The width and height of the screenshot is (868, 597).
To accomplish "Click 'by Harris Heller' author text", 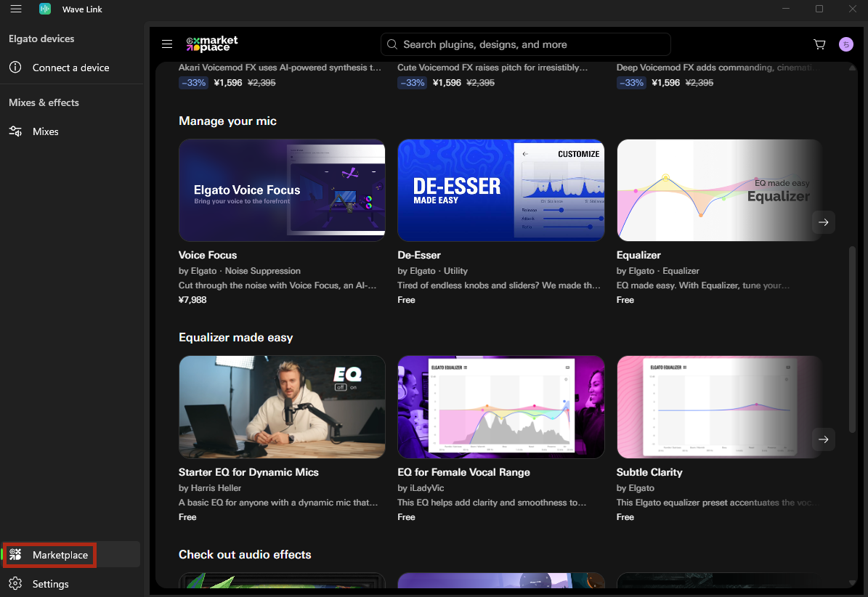I will (210, 488).
